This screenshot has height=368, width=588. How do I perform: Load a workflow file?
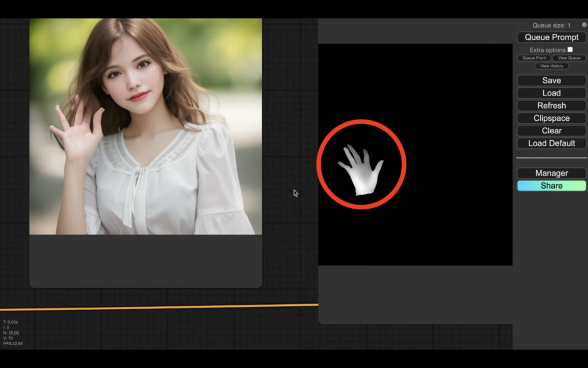(x=551, y=93)
